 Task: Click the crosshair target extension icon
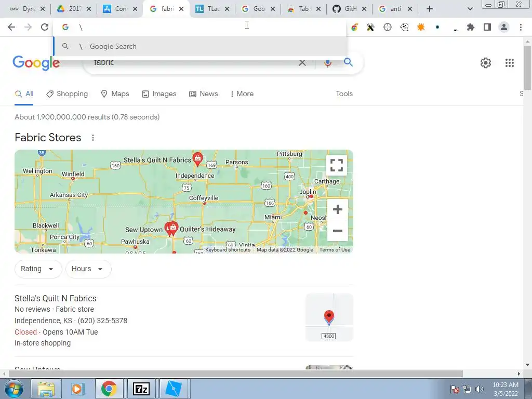point(388,27)
